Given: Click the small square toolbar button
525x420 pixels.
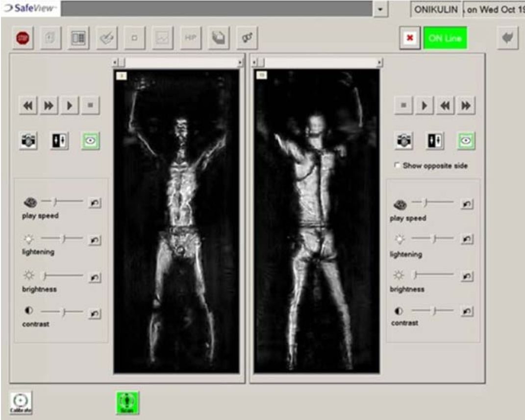Looking at the screenshot, I should coord(134,38).
